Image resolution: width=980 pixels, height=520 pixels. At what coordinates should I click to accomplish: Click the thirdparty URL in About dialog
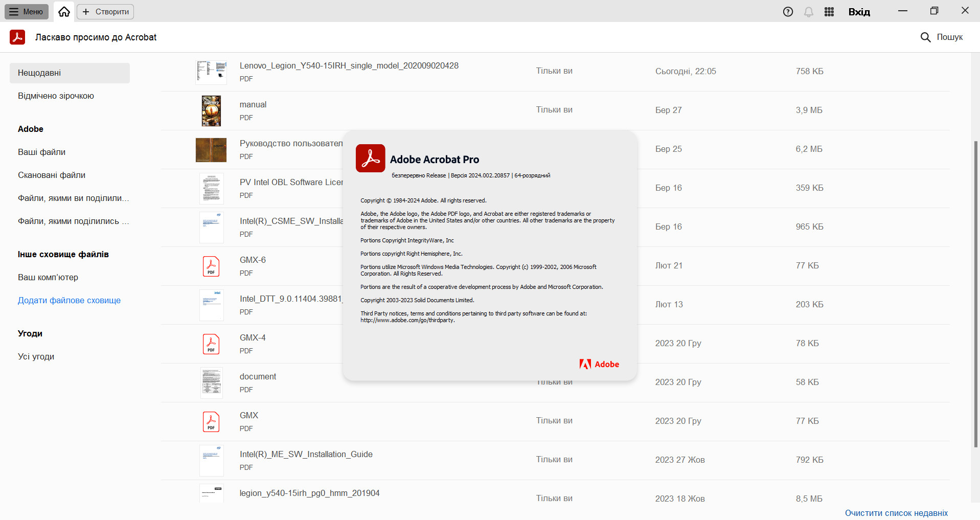[407, 321]
